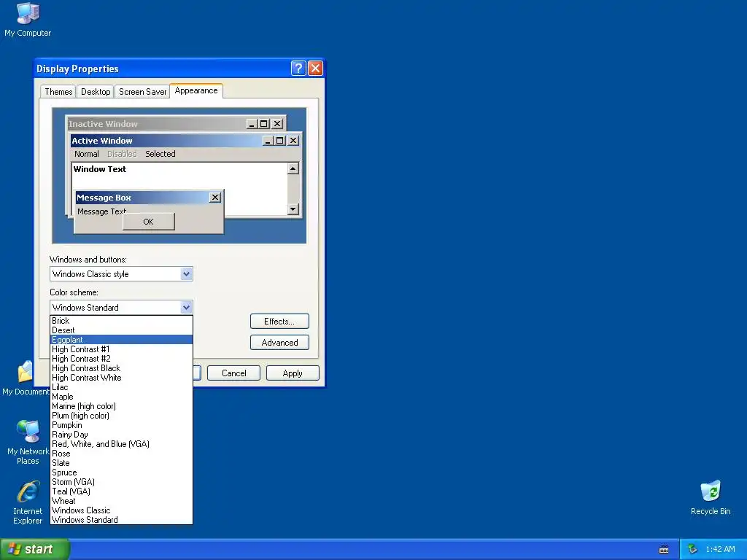
Task: Click the network tray icon near clock
Action: (692, 549)
